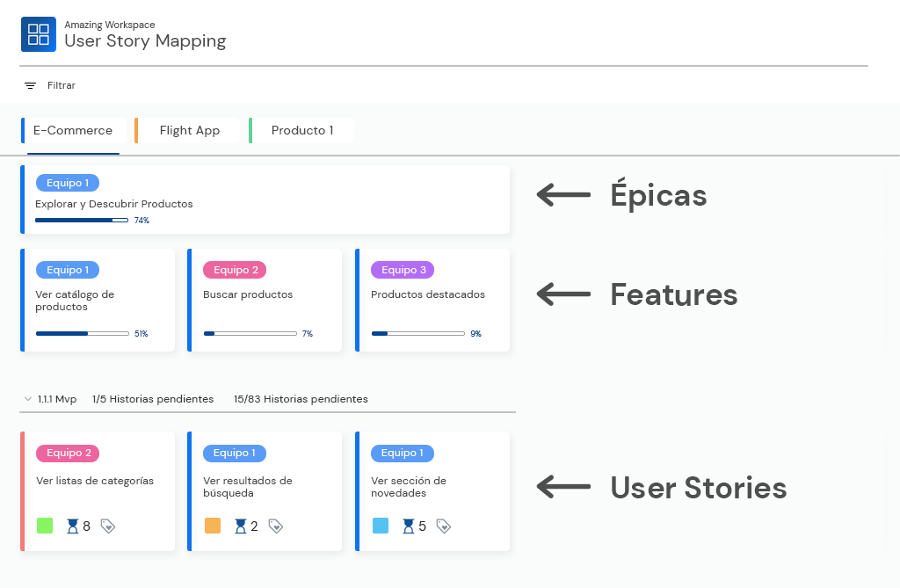Click Equipo 2 badge on Ver listas card

pyautogui.click(x=68, y=453)
